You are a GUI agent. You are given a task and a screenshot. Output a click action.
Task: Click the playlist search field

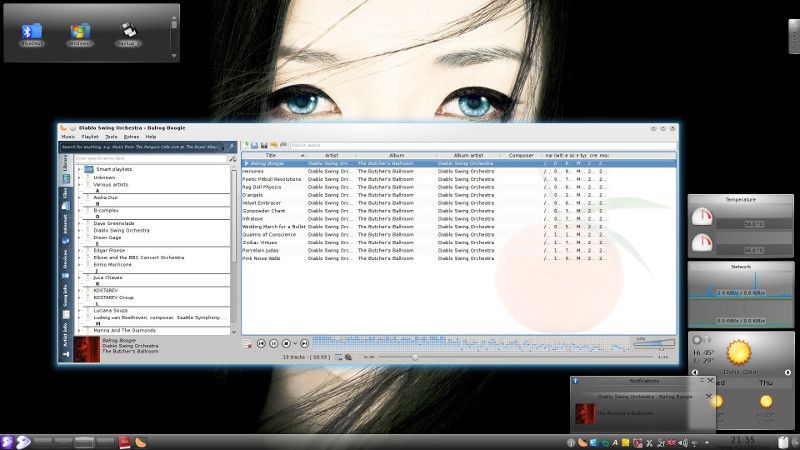[x=483, y=145]
